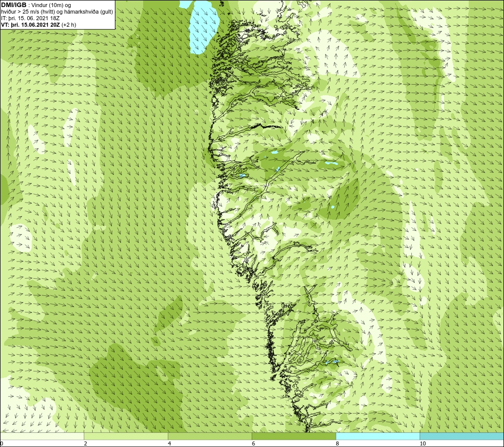
Task: Click the large cyan high-wind patch at top
Action: click(204, 26)
